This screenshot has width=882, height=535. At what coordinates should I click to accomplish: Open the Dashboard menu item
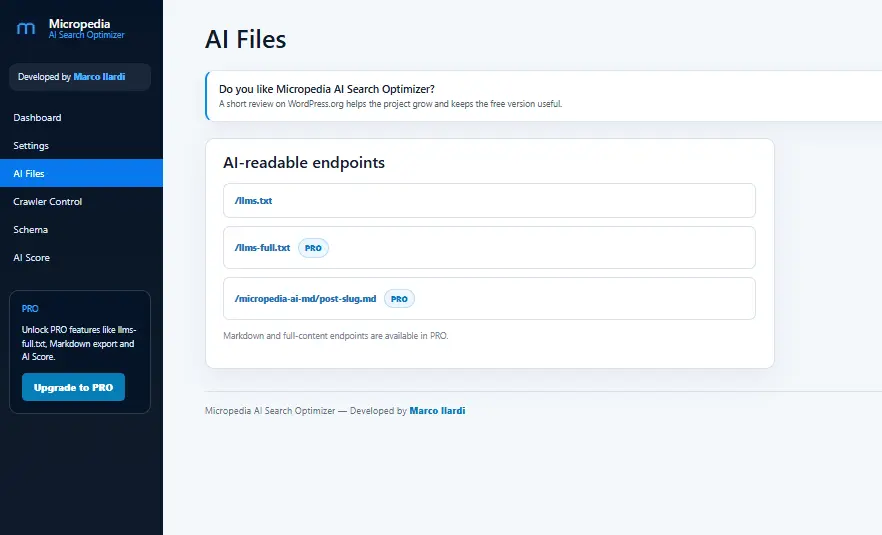click(x=37, y=118)
